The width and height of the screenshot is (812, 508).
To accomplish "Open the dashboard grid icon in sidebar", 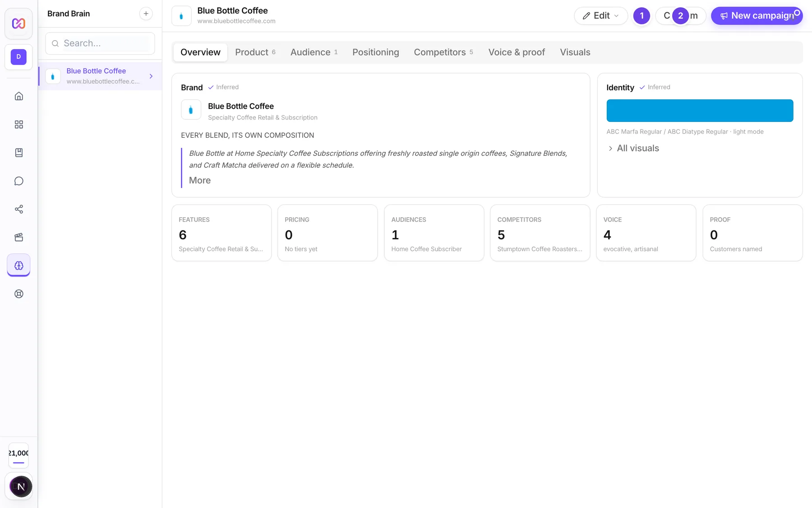I will pos(18,125).
